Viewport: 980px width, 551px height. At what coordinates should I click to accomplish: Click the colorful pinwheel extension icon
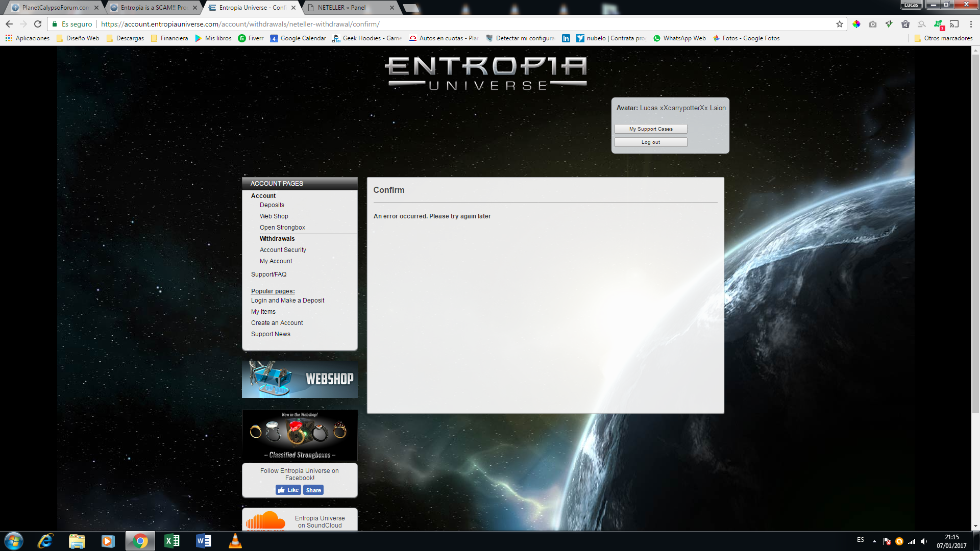[x=856, y=24]
